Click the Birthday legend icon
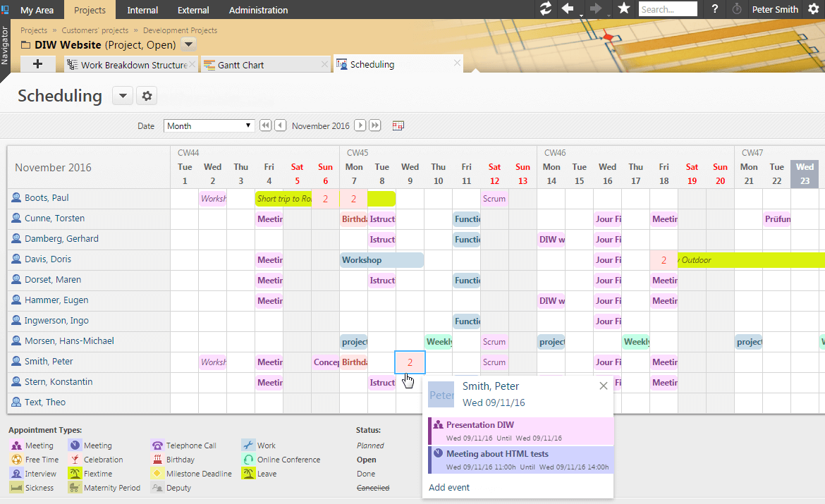 coord(157,460)
